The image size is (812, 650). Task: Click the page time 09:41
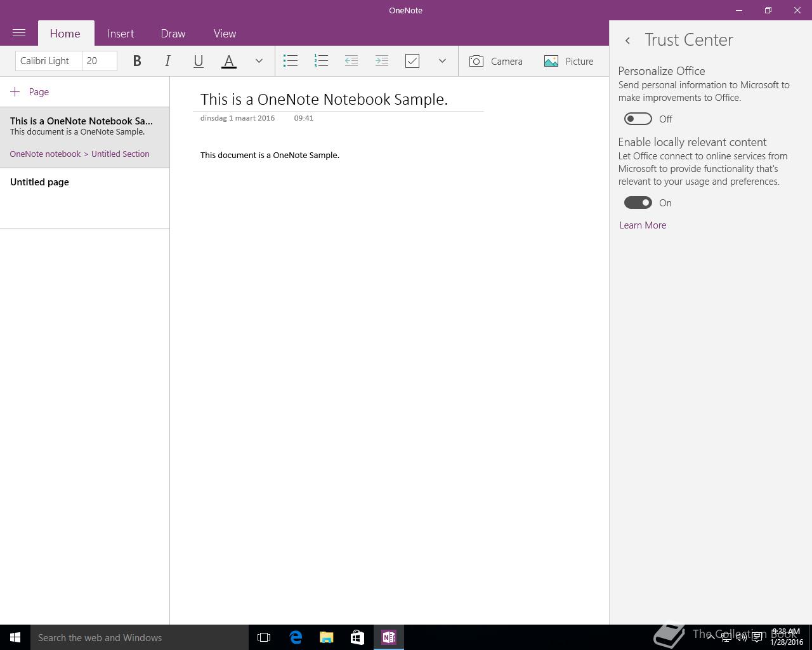(304, 118)
